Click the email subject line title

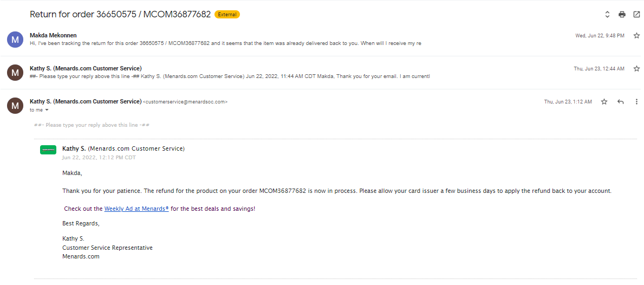coord(120,15)
